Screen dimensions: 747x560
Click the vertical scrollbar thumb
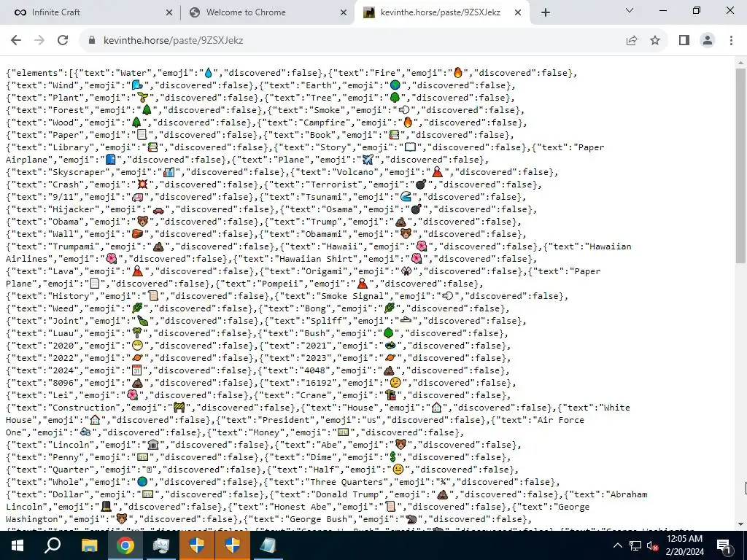(x=740, y=165)
